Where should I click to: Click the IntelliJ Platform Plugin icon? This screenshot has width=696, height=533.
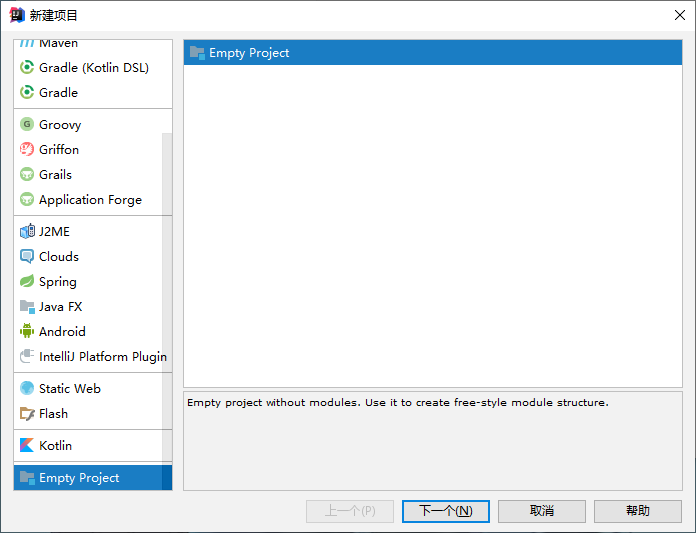coord(27,356)
